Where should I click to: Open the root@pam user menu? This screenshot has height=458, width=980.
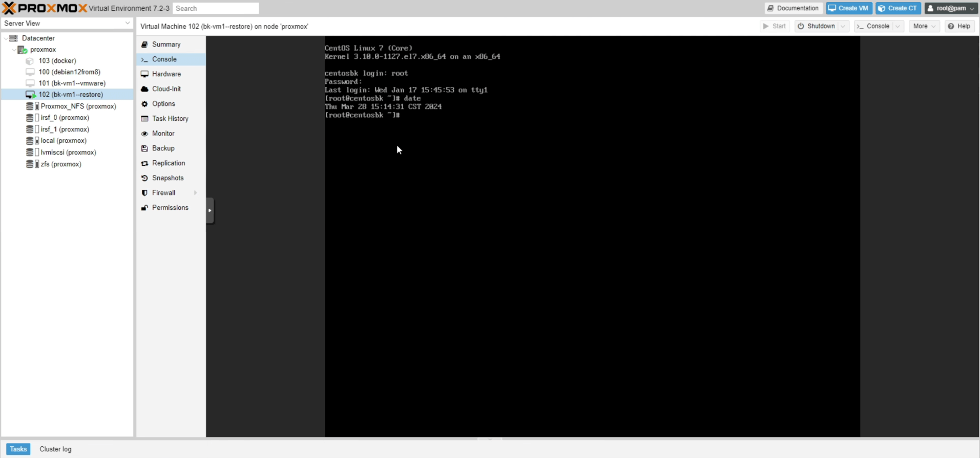(x=951, y=8)
